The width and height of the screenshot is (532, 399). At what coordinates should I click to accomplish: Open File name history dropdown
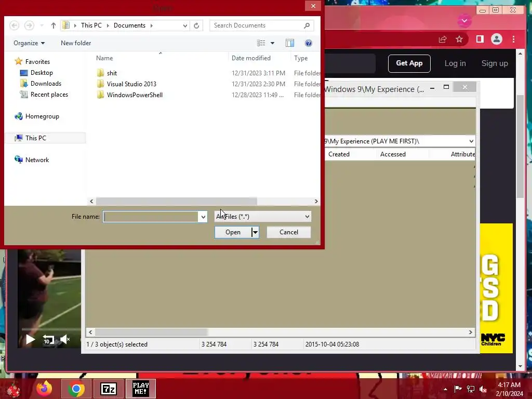point(203,217)
